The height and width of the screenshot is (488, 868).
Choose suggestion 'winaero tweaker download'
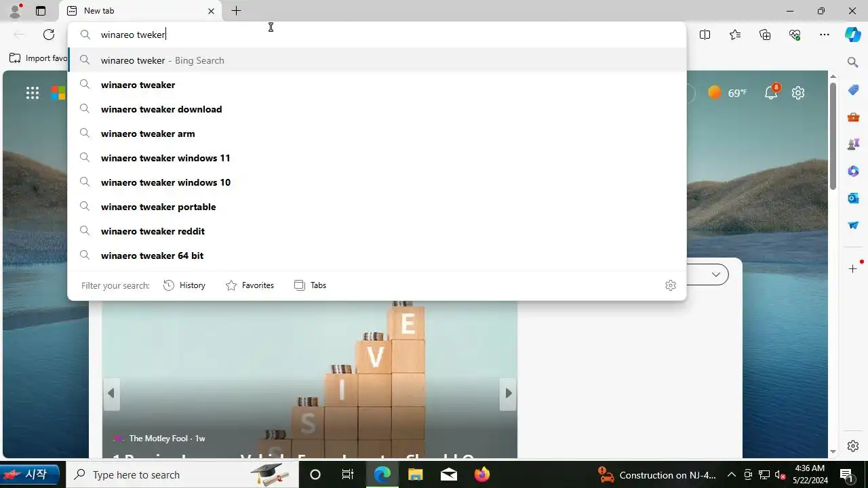(x=377, y=109)
